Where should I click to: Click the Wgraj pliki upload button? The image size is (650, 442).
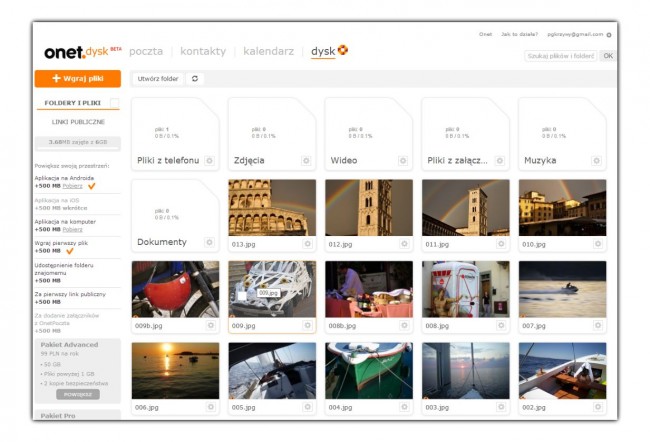(78, 78)
